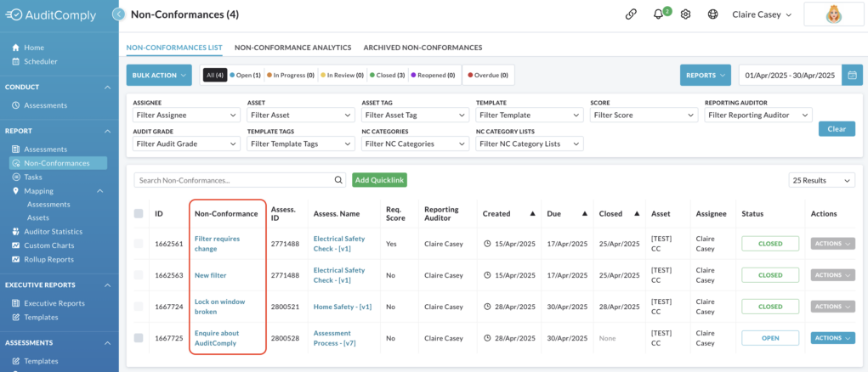Click the search magnifier icon
The width and height of the screenshot is (868, 372).
(338, 180)
